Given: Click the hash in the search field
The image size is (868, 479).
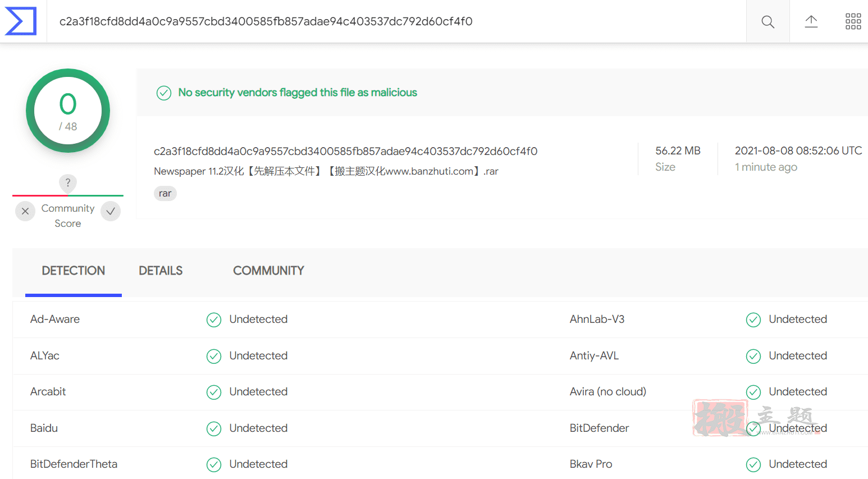Looking at the screenshot, I should tap(266, 21).
